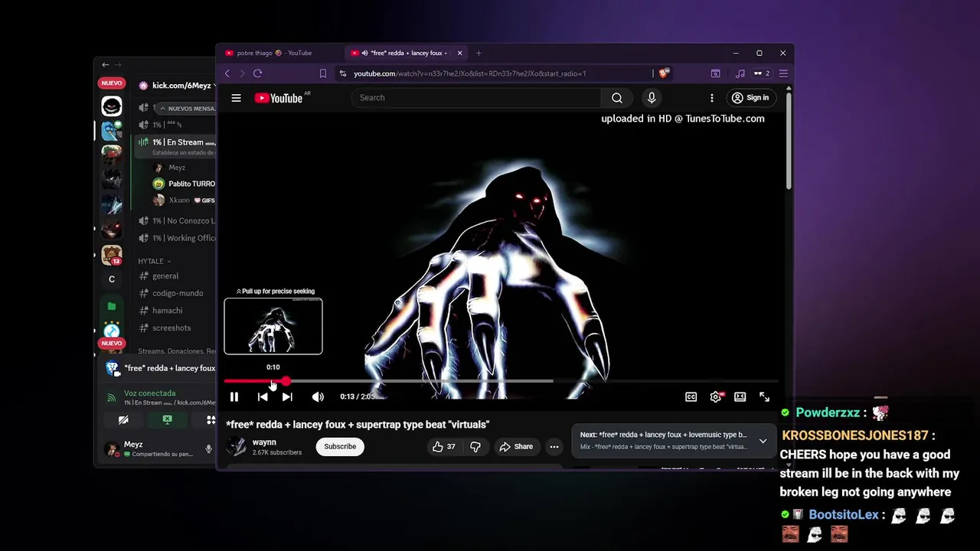
Task: Share the video
Action: point(516,447)
